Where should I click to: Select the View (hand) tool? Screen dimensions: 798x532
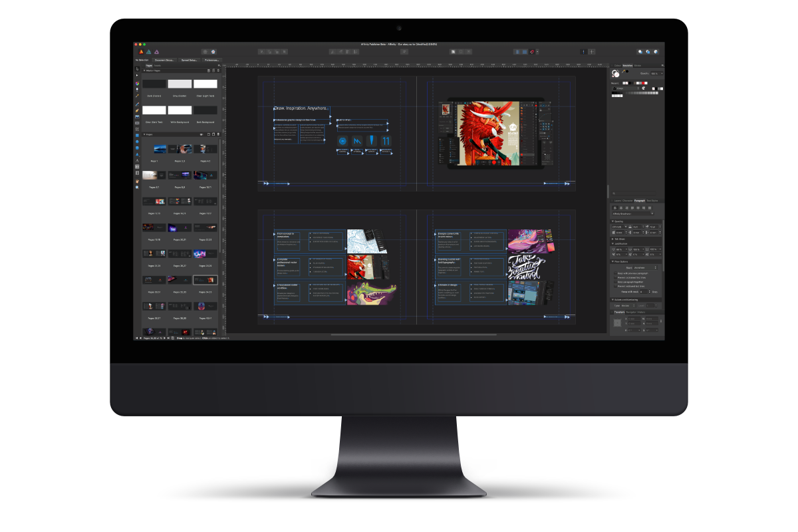[x=137, y=181]
